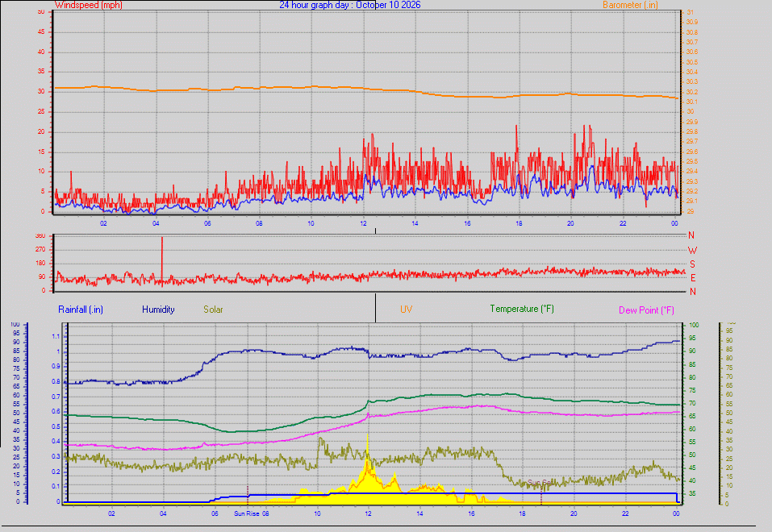
Task: Click the '24 hour graph day : October 10 2026' title
Action: (350, 5)
